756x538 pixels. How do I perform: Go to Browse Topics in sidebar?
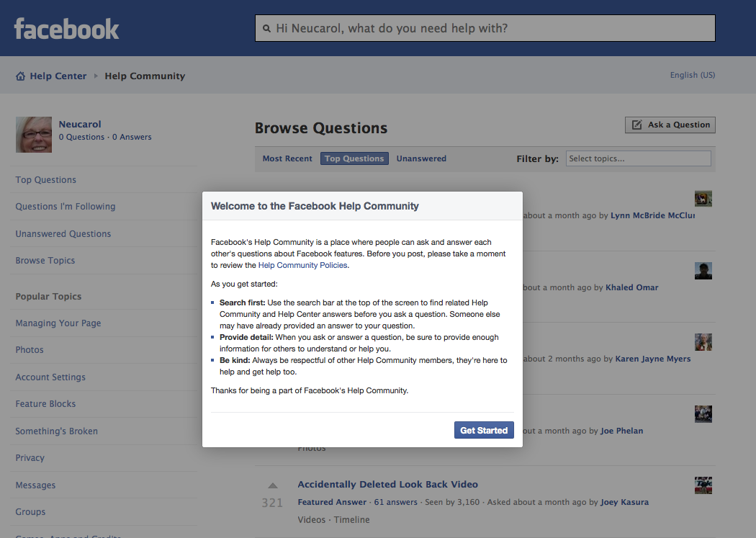(45, 261)
